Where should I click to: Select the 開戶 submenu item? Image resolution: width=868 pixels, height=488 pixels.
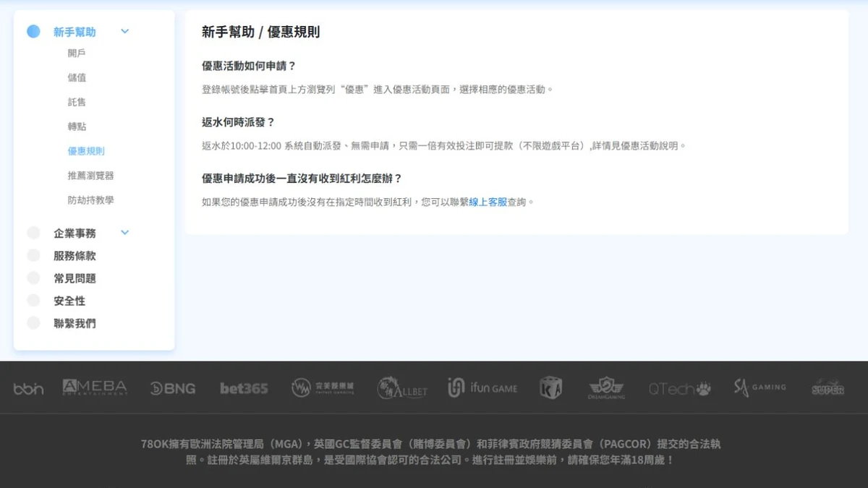[77, 53]
